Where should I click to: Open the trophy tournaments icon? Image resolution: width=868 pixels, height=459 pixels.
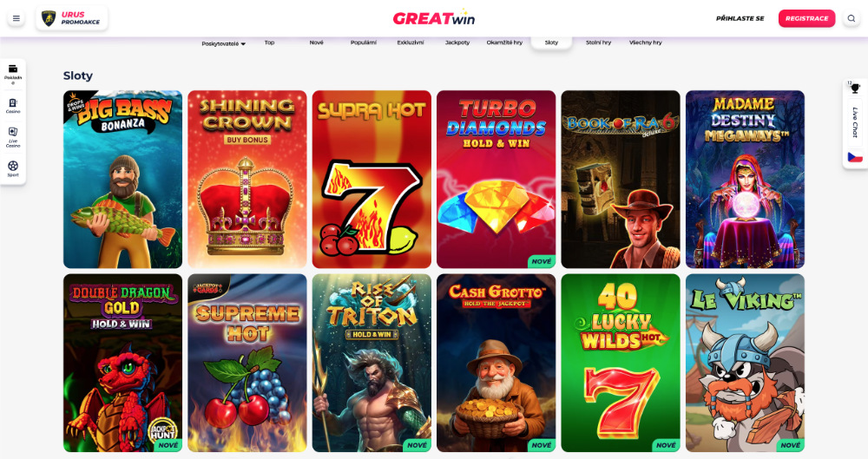pyautogui.click(x=855, y=88)
